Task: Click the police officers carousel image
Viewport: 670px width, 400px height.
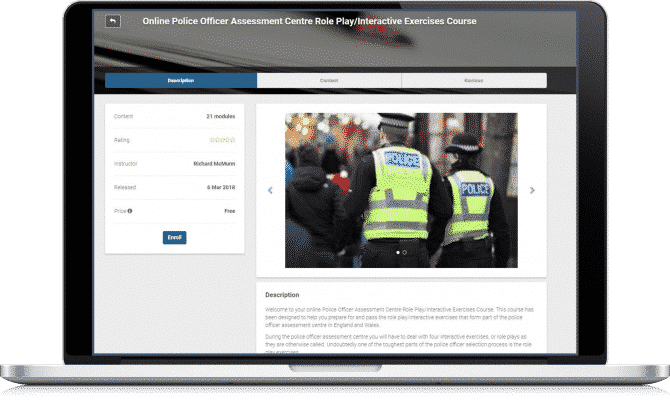Action: [x=401, y=189]
